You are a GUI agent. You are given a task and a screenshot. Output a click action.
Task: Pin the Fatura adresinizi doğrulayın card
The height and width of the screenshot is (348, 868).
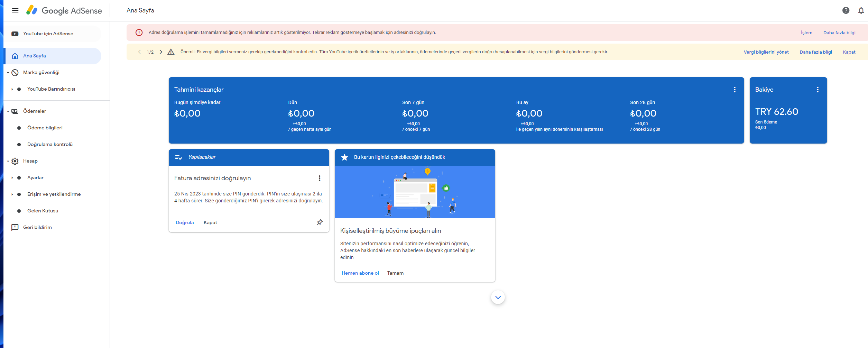[x=320, y=222]
